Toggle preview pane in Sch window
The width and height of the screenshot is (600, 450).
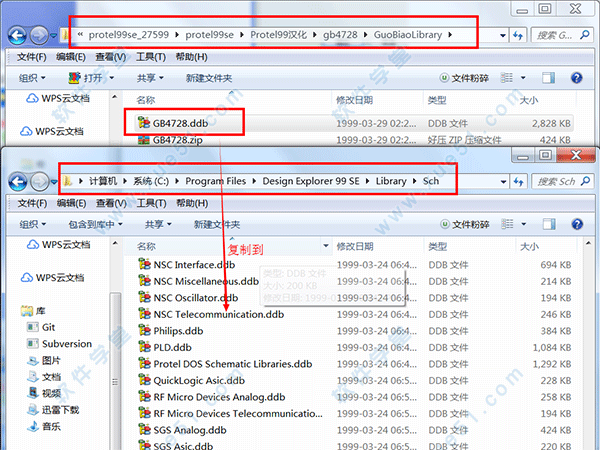tap(549, 224)
